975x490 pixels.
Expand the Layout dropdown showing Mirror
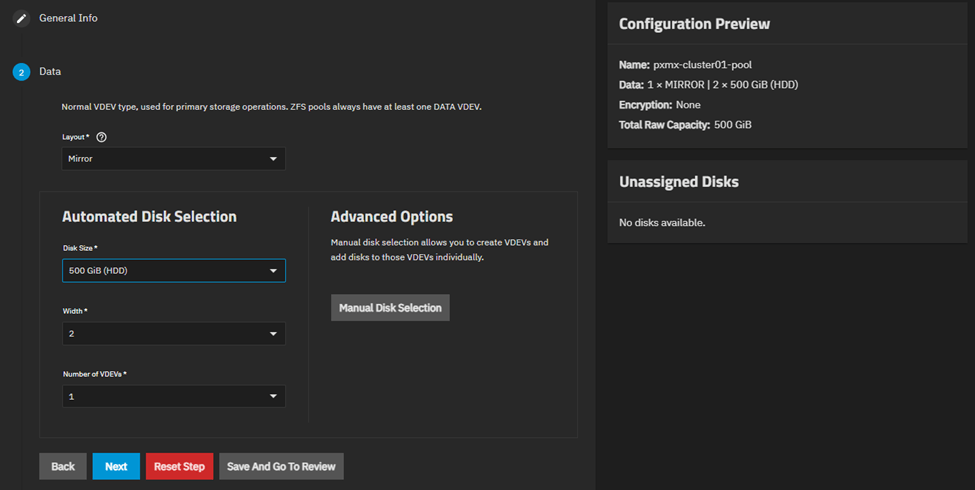click(173, 159)
